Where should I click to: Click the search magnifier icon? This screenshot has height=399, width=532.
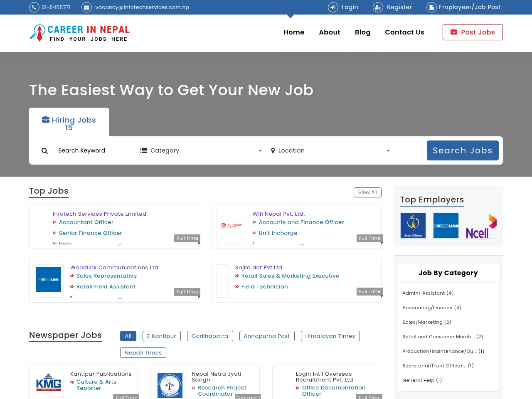pos(44,151)
